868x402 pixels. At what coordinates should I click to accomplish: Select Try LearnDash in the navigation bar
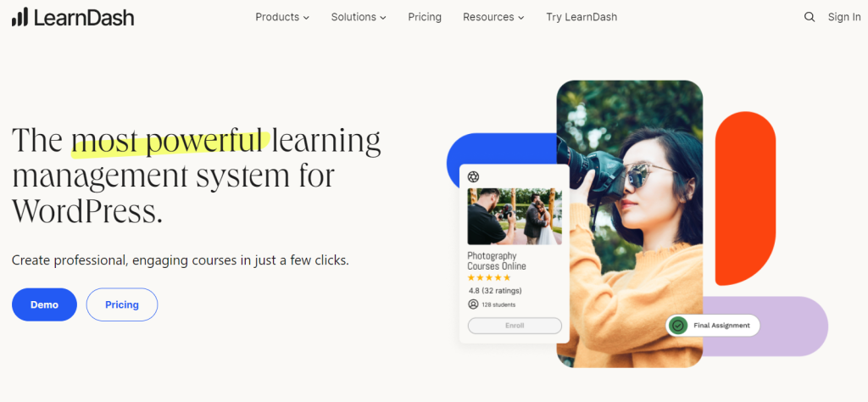tap(581, 17)
